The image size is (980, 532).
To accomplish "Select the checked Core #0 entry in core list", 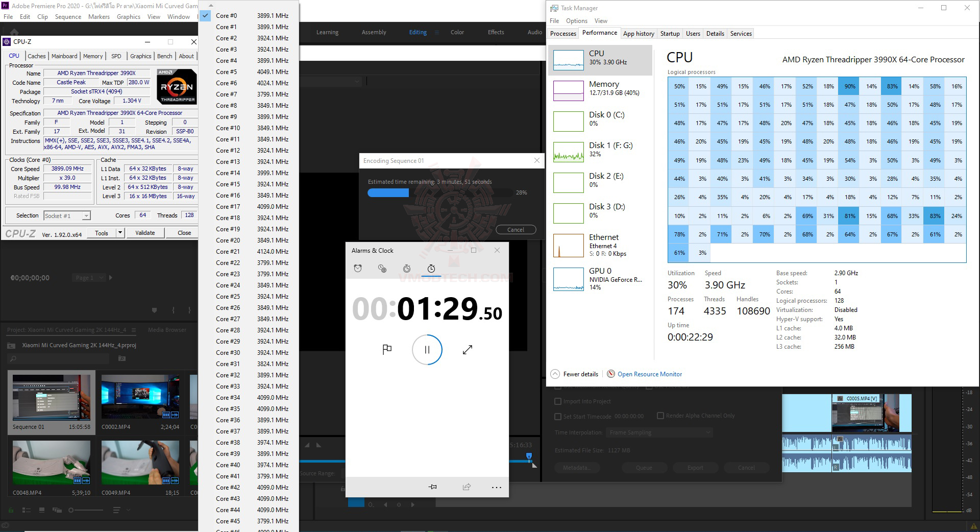I will point(248,16).
